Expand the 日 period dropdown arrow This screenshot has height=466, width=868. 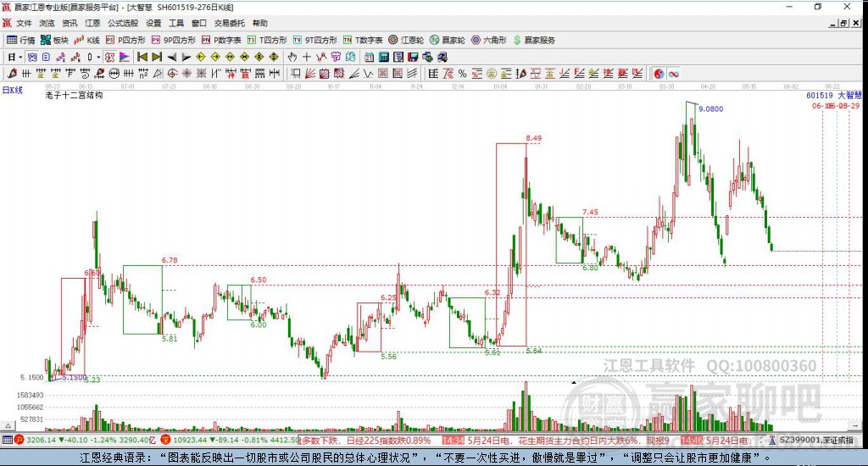(x=20, y=57)
